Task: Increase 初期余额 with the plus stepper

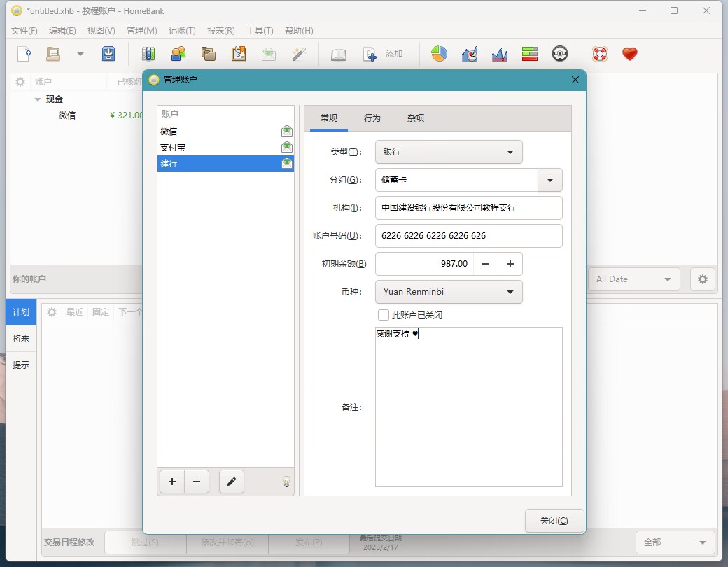Action: tap(510, 264)
